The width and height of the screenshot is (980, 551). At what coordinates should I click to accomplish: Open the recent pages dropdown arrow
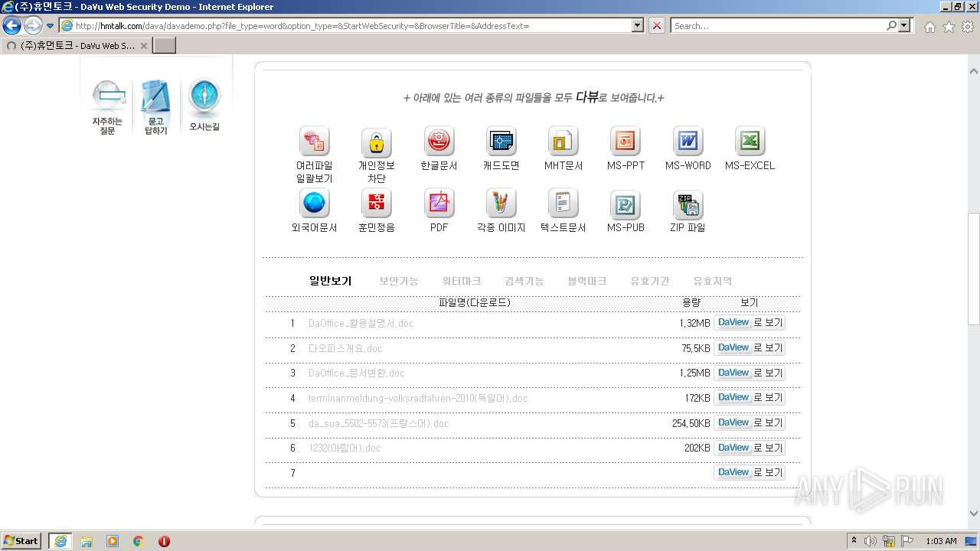[51, 26]
